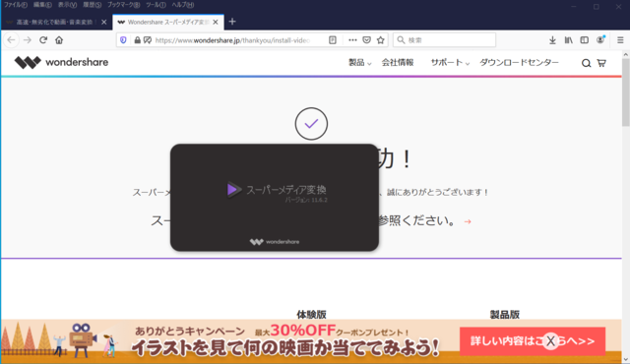Click the scrollbar down arrow

(626, 360)
